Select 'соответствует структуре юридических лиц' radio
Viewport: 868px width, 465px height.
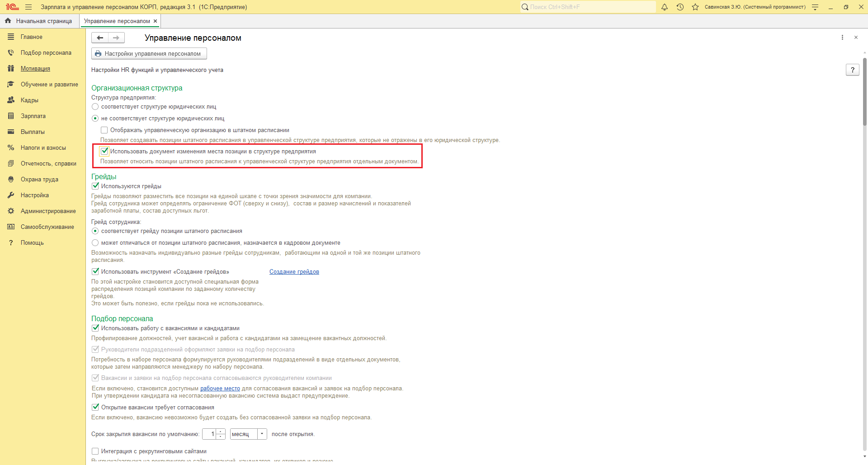(95, 107)
